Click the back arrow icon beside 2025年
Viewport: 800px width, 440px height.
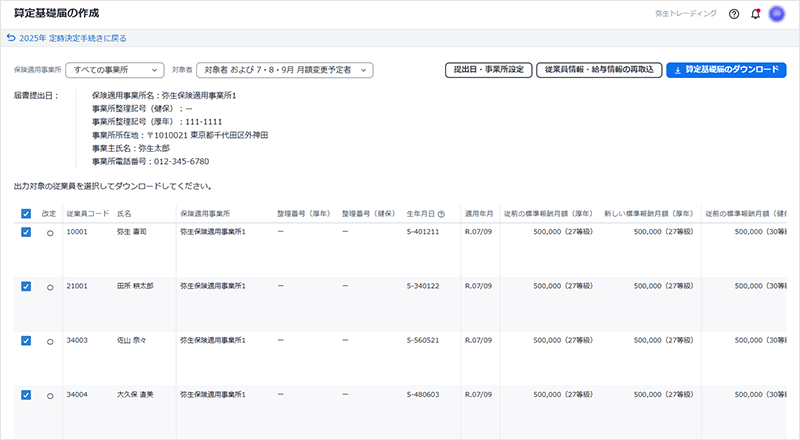click(x=11, y=38)
